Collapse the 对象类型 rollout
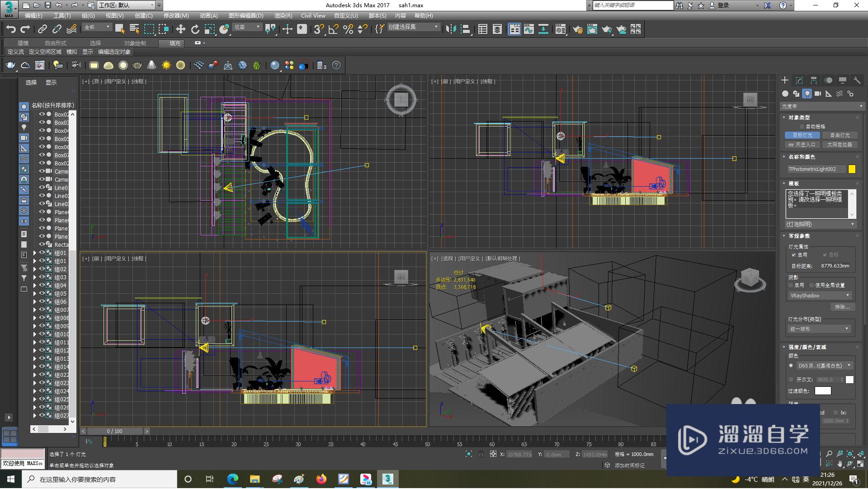This screenshot has width=868, height=489. 784,118
